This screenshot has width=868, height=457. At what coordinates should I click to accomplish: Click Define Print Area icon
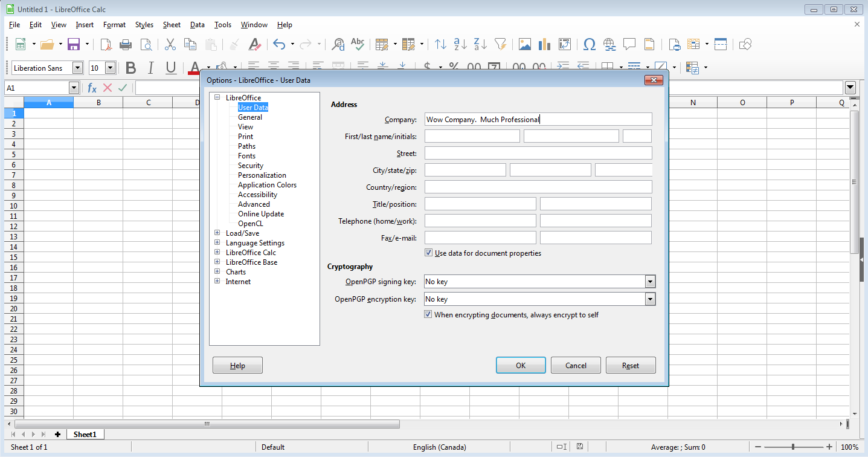(x=674, y=44)
